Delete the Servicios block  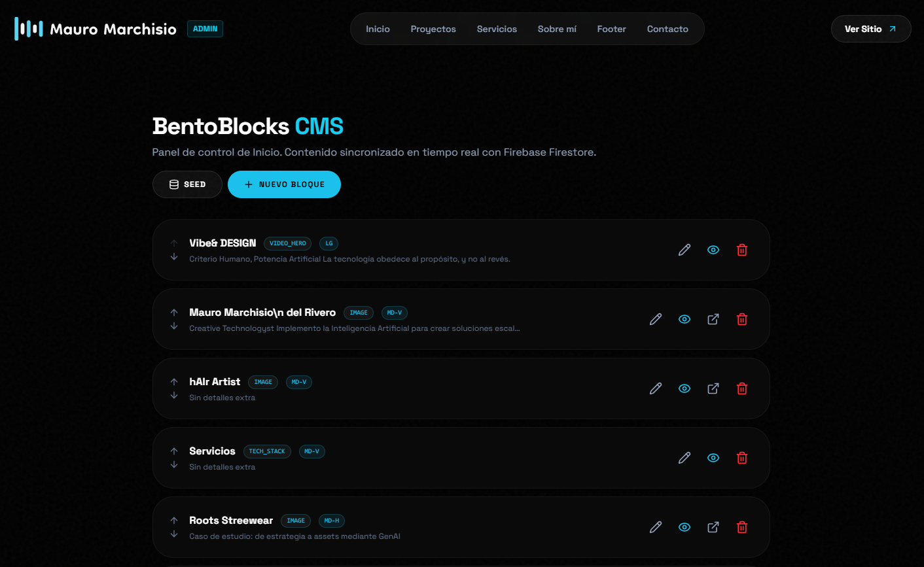click(742, 458)
